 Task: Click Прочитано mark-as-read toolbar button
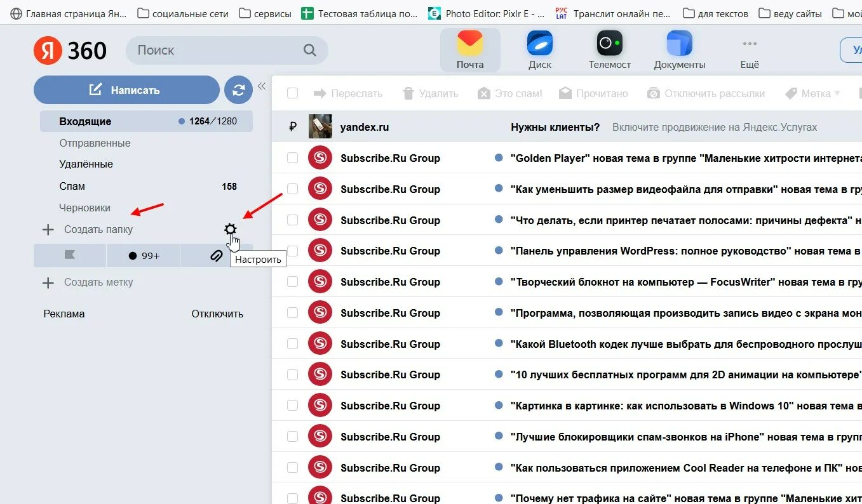click(x=593, y=93)
